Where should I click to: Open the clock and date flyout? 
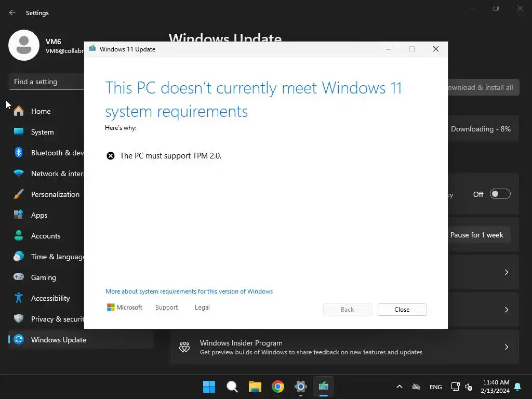[x=495, y=387]
